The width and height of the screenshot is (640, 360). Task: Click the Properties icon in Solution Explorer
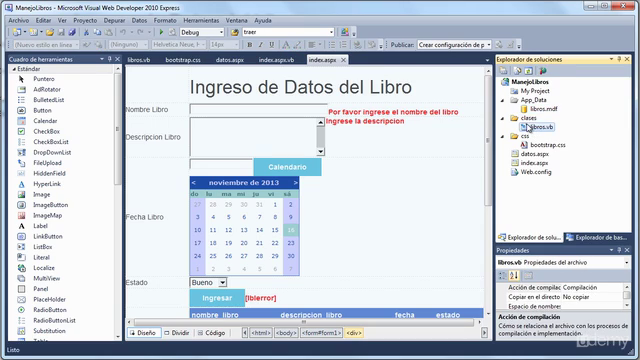pos(503,71)
